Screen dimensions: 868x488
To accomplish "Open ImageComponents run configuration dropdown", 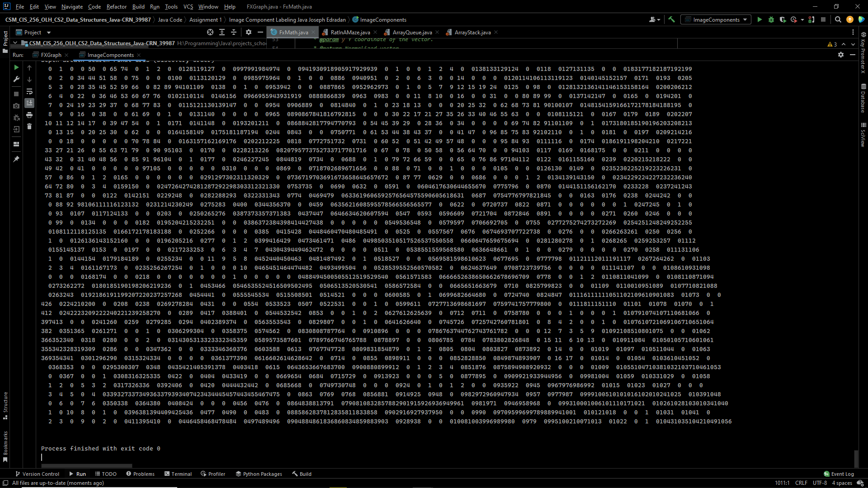I will (x=716, y=19).
